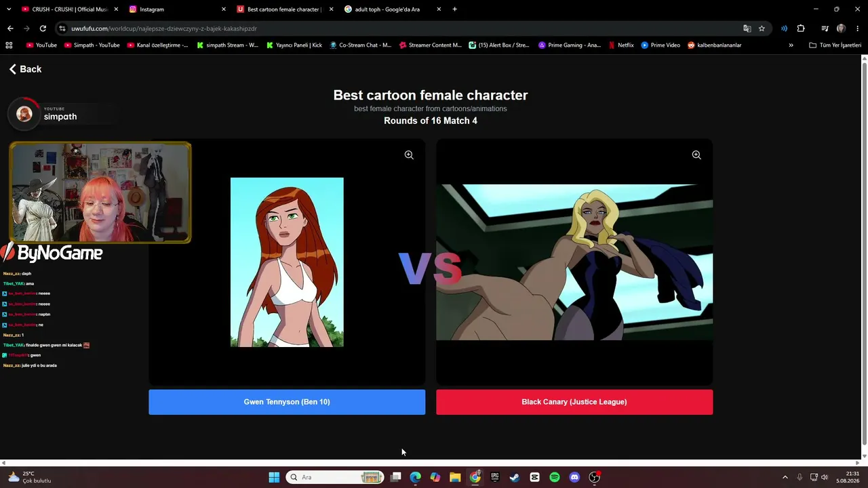Viewport: 868px width, 488px height.
Task: Close the CRUSH - CRUSH! YouTube tab
Action: pyautogui.click(x=116, y=9)
